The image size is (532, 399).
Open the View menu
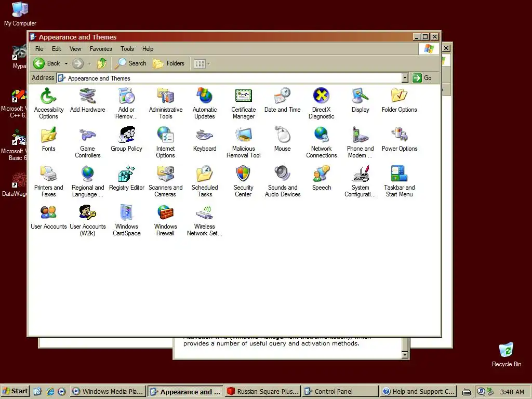point(75,49)
